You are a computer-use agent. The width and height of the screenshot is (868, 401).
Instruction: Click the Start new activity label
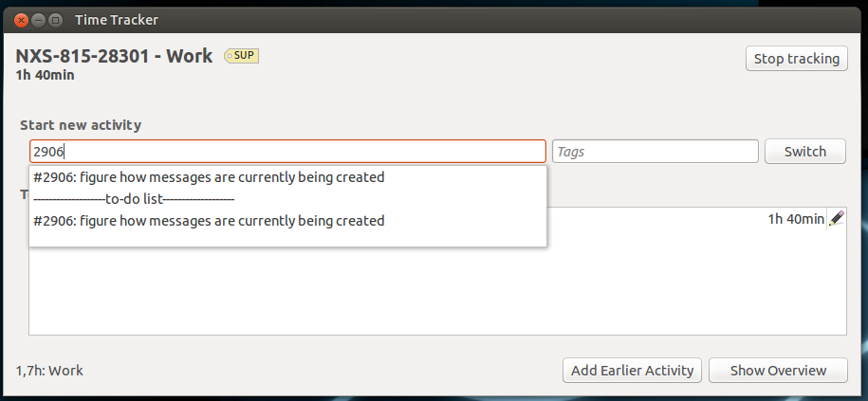click(81, 125)
